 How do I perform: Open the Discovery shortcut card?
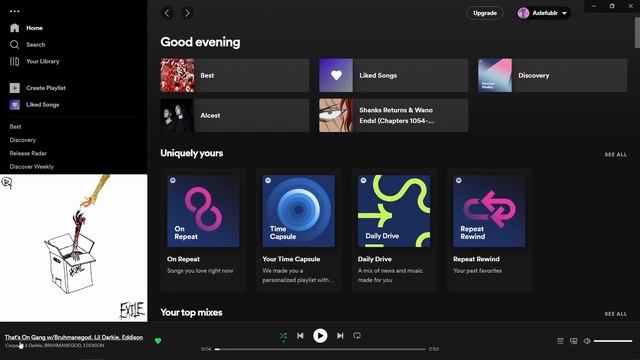(553, 75)
